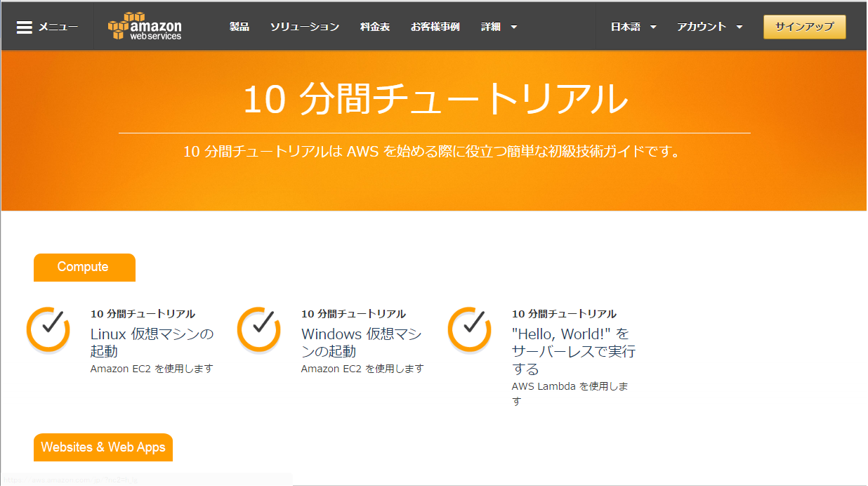868x486 pixels.
Task: Select the Compute category tab
Action: [x=84, y=267]
